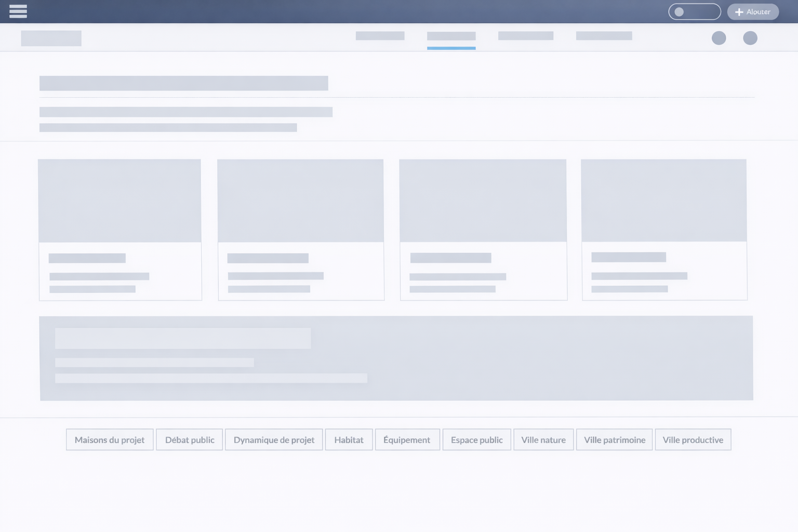Switch to the first navigation tab
Image resolution: width=798 pixels, height=532 pixels.
point(380,36)
